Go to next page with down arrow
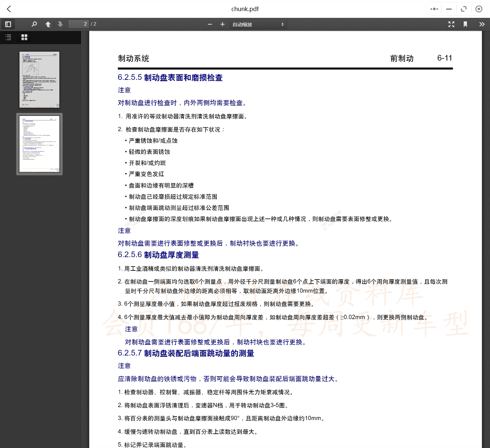 [x=60, y=24]
